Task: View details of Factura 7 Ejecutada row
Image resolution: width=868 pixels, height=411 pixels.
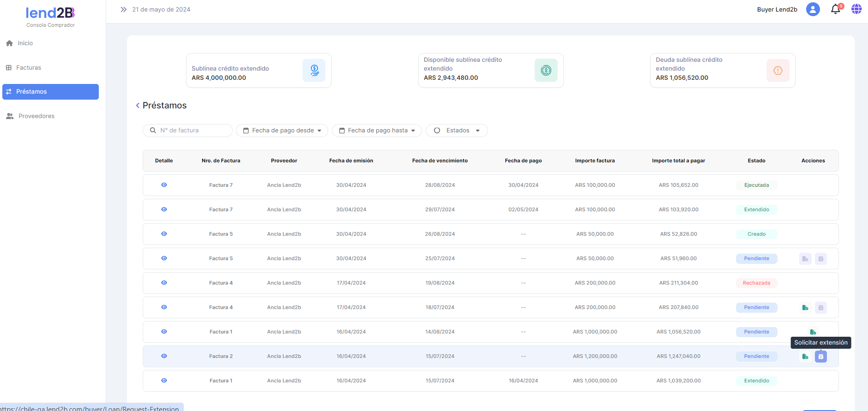Action: coord(164,185)
